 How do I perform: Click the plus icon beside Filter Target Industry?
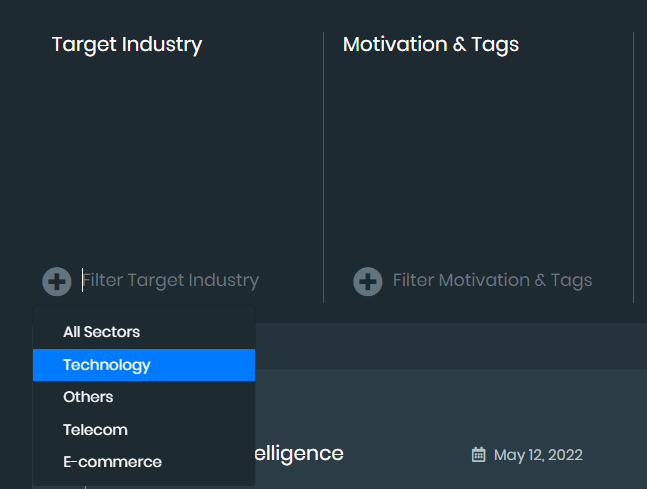point(56,281)
